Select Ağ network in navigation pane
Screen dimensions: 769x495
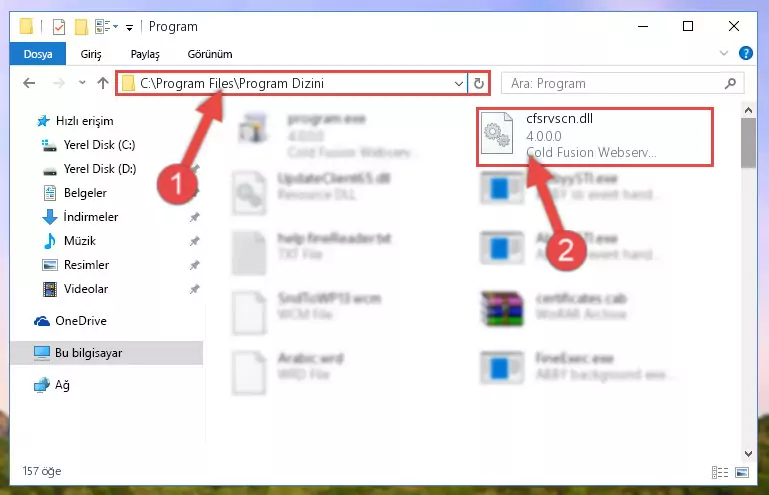(x=62, y=385)
